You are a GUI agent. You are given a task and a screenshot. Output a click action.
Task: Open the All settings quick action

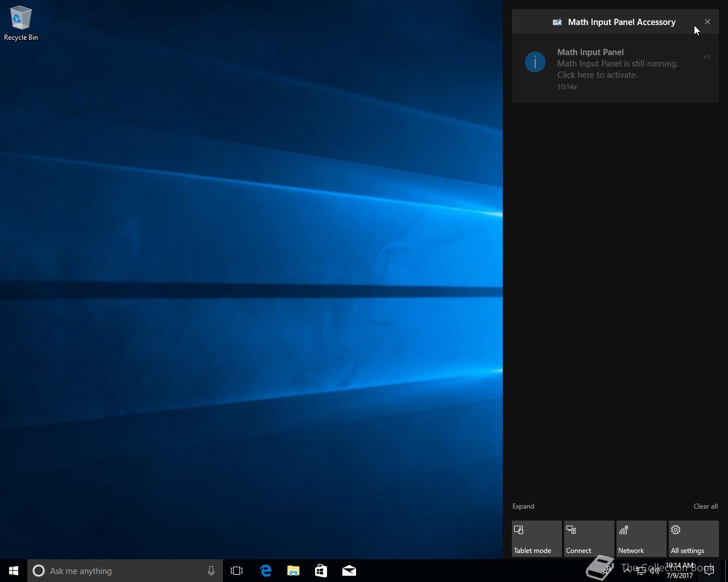[693, 539]
